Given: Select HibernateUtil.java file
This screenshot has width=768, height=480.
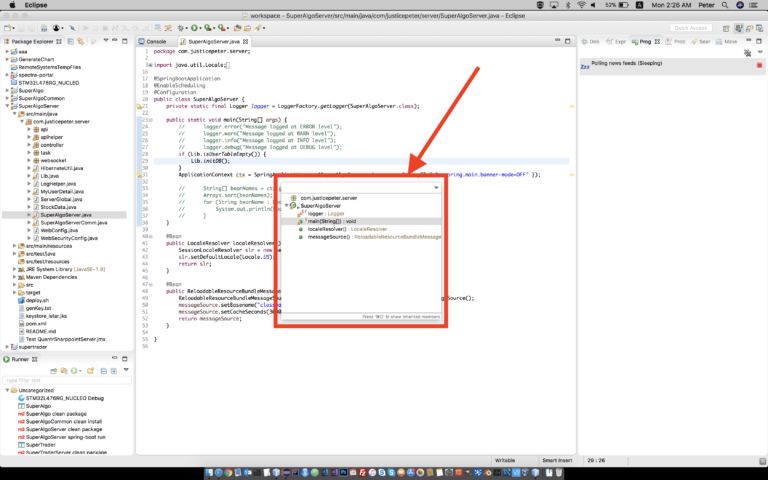Looking at the screenshot, I should (x=61, y=168).
